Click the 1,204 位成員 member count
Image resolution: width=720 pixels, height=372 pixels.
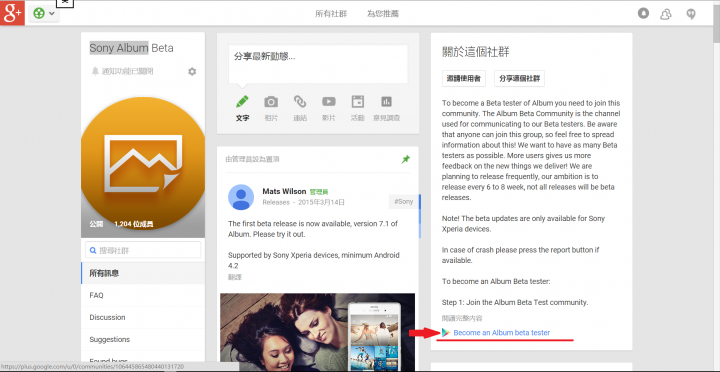coord(134,224)
